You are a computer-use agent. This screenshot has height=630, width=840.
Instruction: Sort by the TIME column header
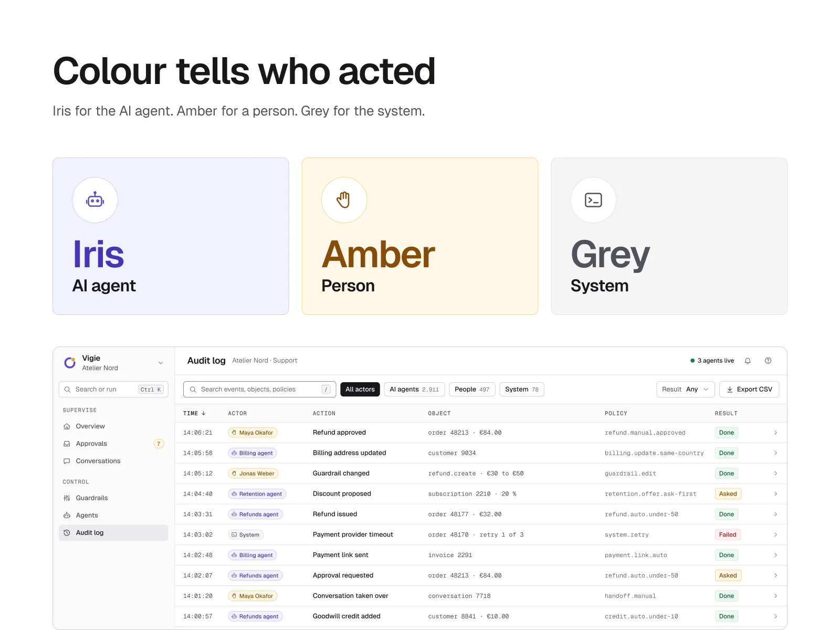[194, 413]
